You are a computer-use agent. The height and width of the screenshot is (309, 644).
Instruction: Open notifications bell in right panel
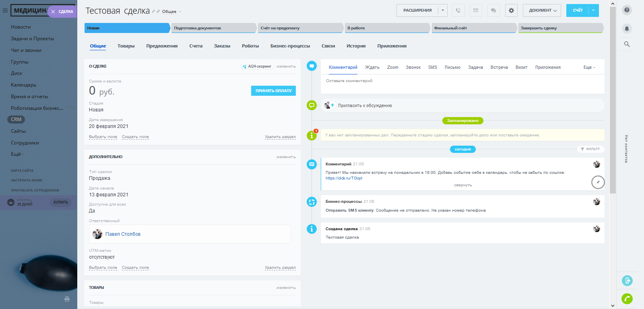tap(627, 29)
